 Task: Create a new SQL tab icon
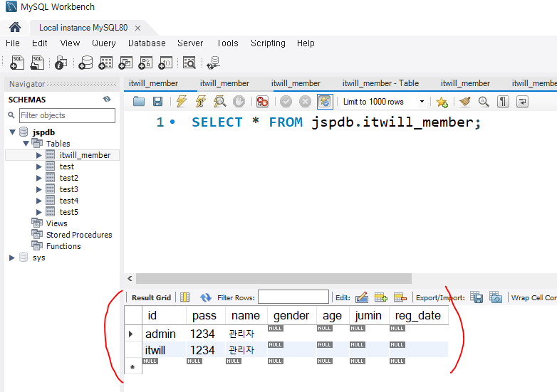point(17,63)
